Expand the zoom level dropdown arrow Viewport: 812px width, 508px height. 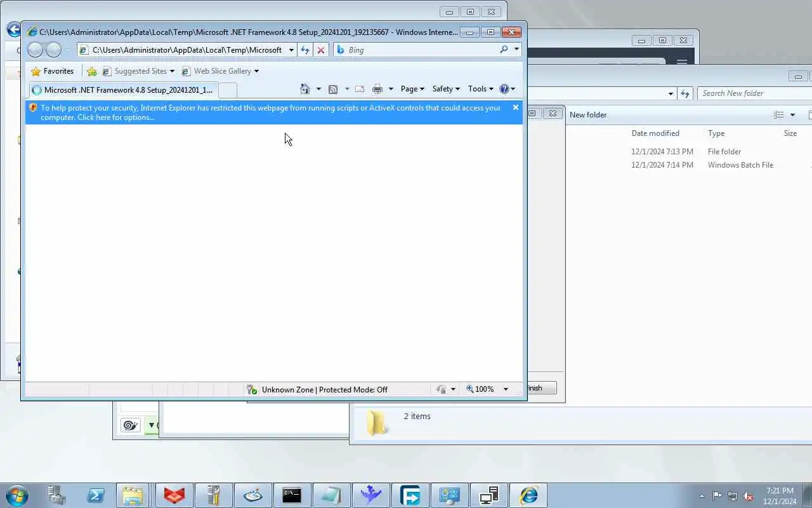(506, 389)
